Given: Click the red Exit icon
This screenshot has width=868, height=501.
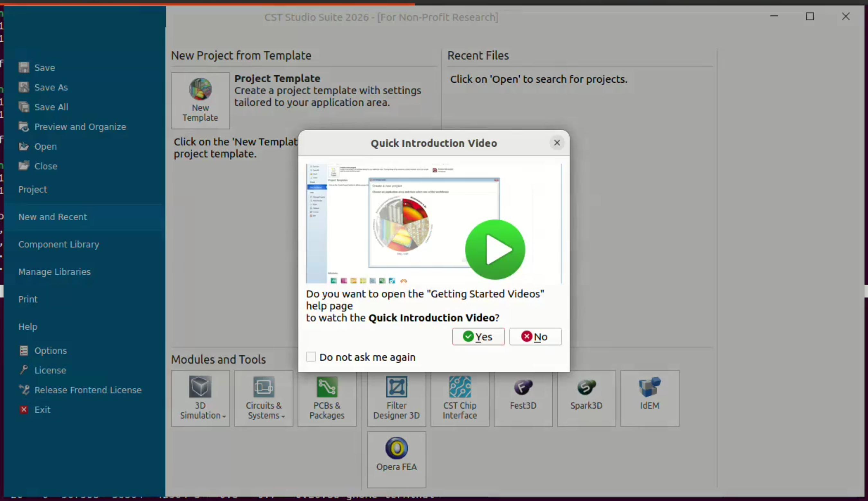Looking at the screenshot, I should pos(24,409).
